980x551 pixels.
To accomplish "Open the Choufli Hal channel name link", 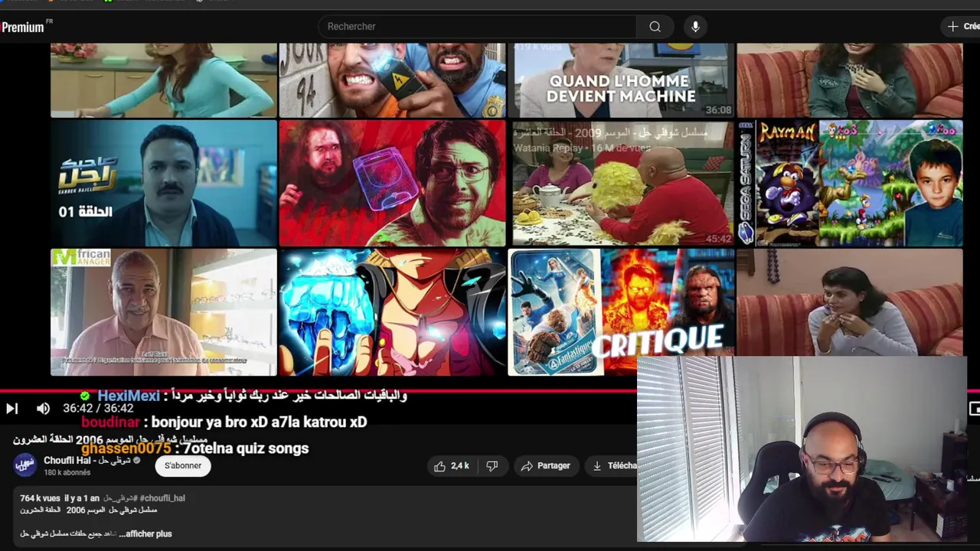I will (87, 461).
